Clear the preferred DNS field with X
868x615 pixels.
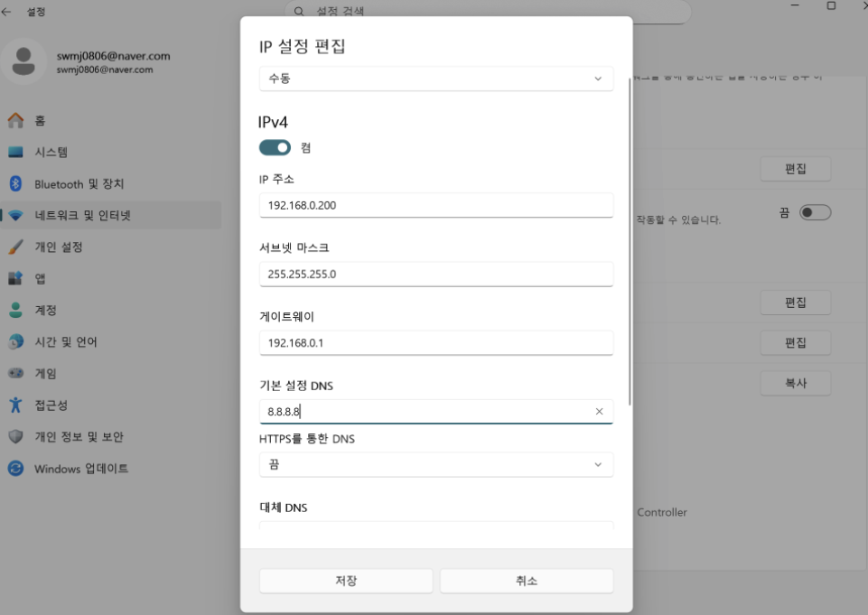[599, 412]
